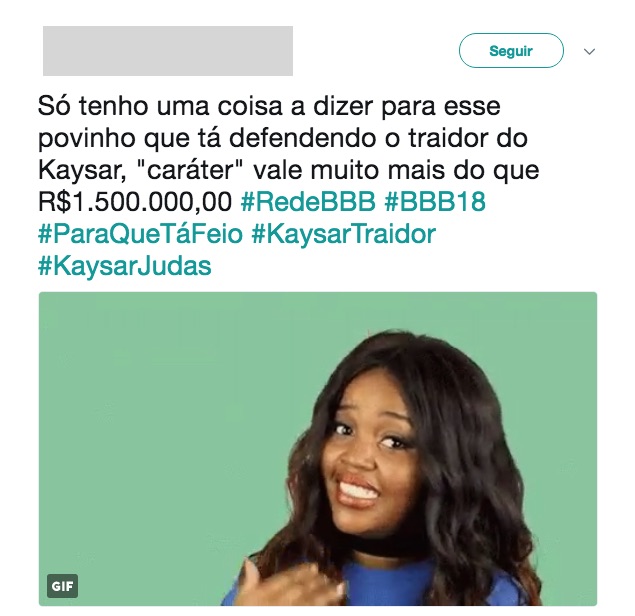Follow the #ParaQueTáFeio hashtag
The width and height of the screenshot is (635, 616).
pos(140,234)
